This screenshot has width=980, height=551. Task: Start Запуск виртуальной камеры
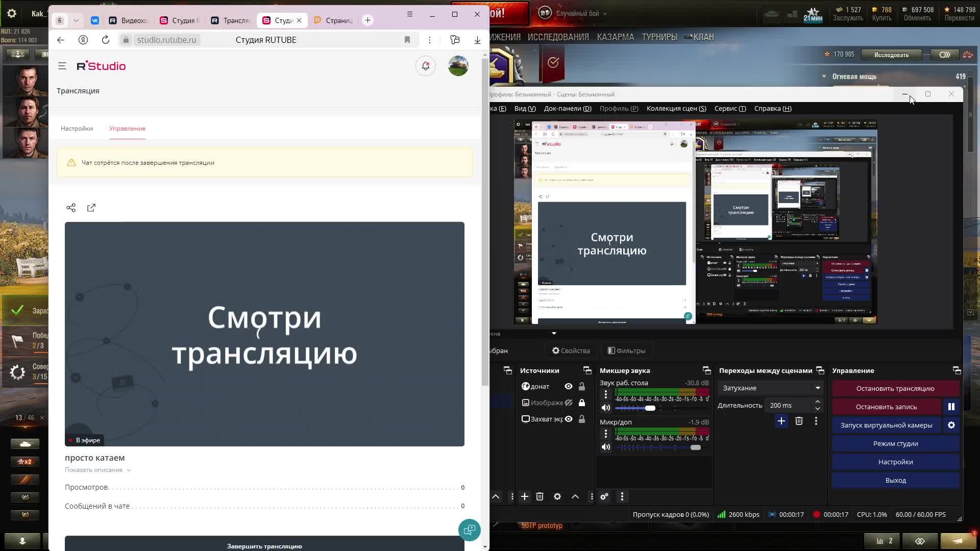pos(887,425)
